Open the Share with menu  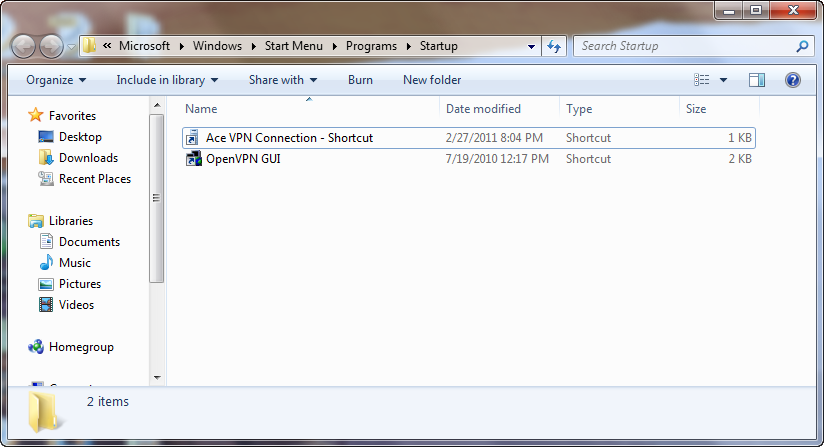coord(283,80)
